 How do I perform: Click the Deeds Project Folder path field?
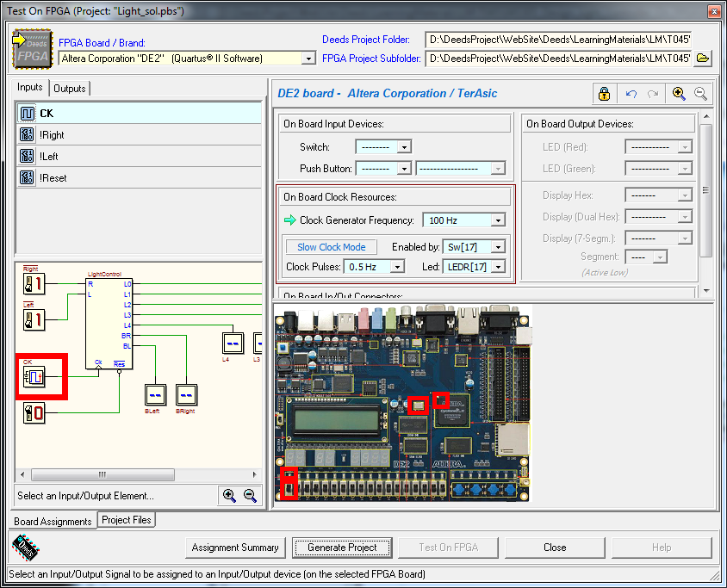pos(558,40)
